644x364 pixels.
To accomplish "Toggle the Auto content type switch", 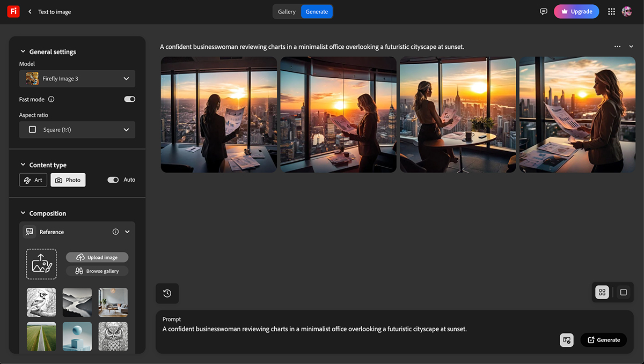I will (x=112, y=180).
